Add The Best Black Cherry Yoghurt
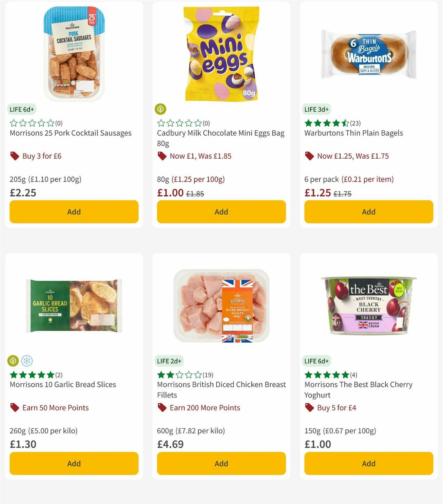Viewport: 443px width, 504px height. 368,463
